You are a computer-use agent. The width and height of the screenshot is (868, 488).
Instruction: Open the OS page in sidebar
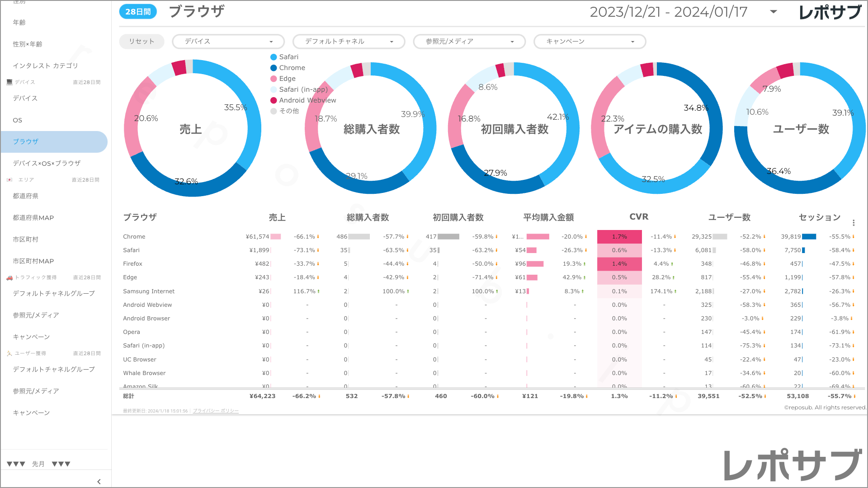point(18,120)
